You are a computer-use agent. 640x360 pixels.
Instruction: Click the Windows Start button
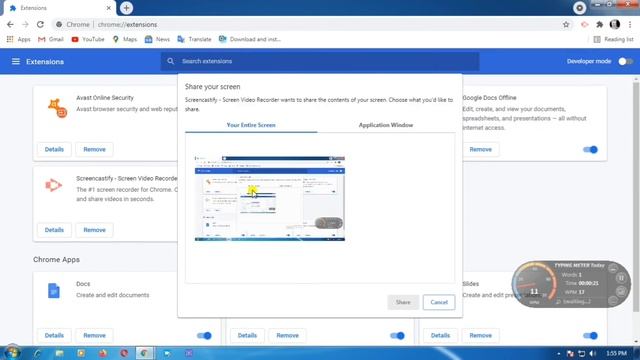click(12, 352)
